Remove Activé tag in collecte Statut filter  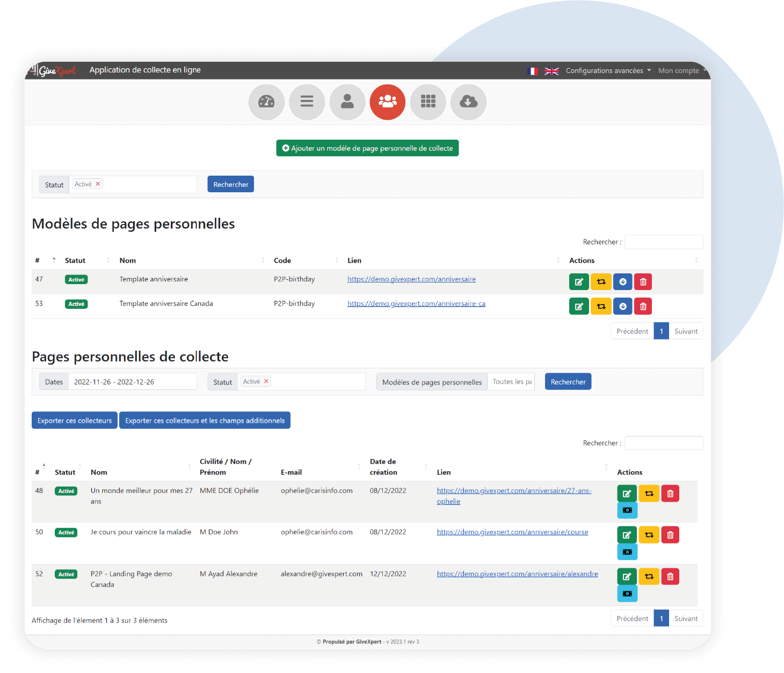click(x=266, y=381)
